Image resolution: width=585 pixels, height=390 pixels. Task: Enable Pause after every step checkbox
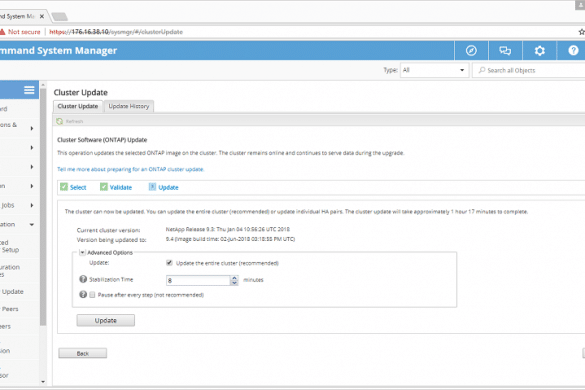point(92,295)
